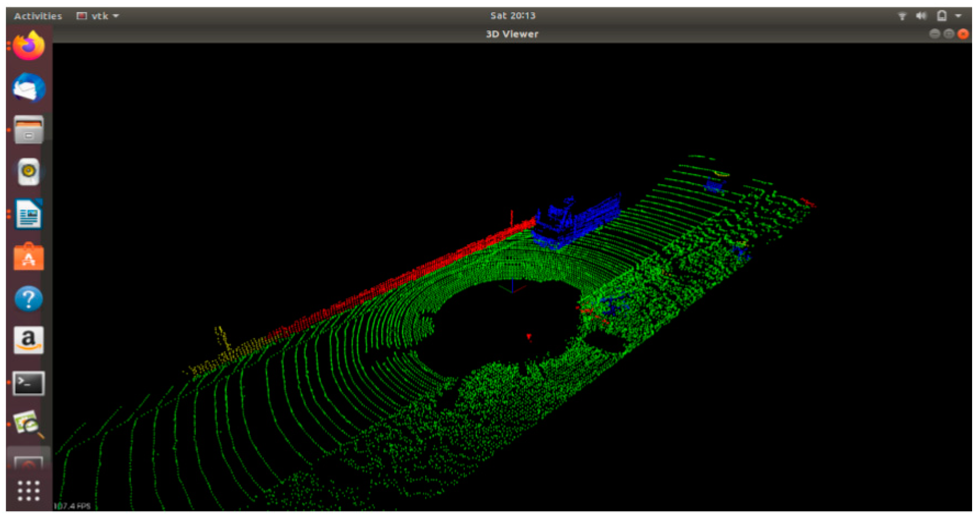
Task: Open Ubuntu Software orange bag icon
Action: [29, 257]
